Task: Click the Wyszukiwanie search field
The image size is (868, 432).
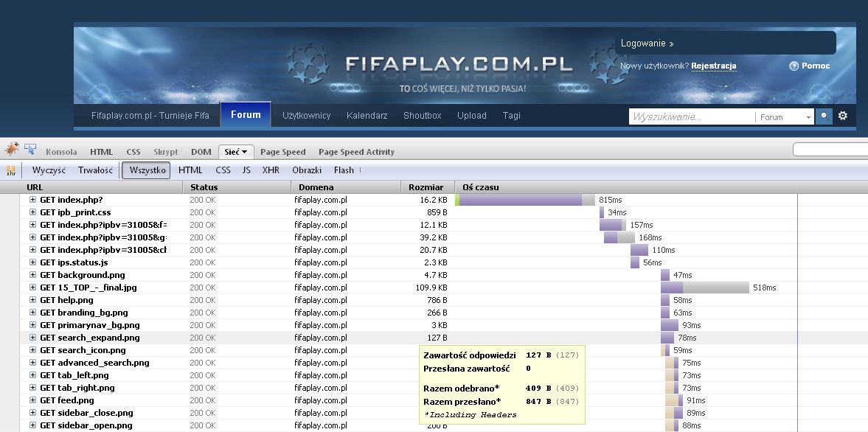Action: point(692,116)
